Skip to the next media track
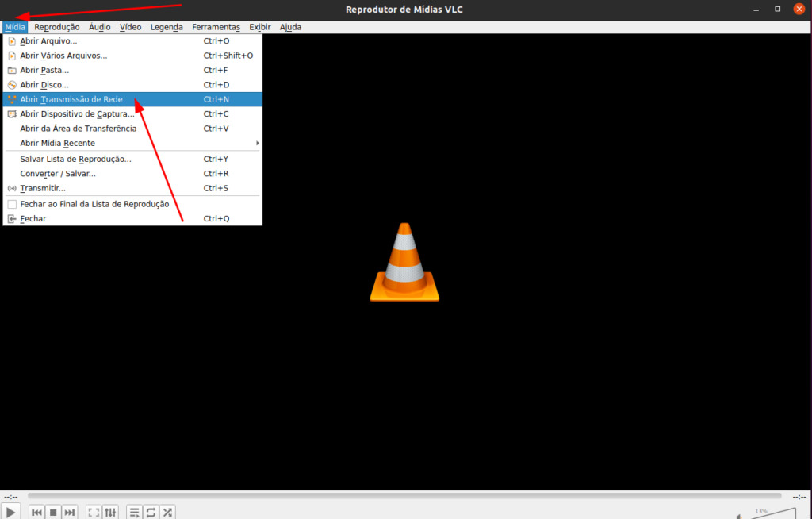This screenshot has height=519, width=812. coord(70,513)
